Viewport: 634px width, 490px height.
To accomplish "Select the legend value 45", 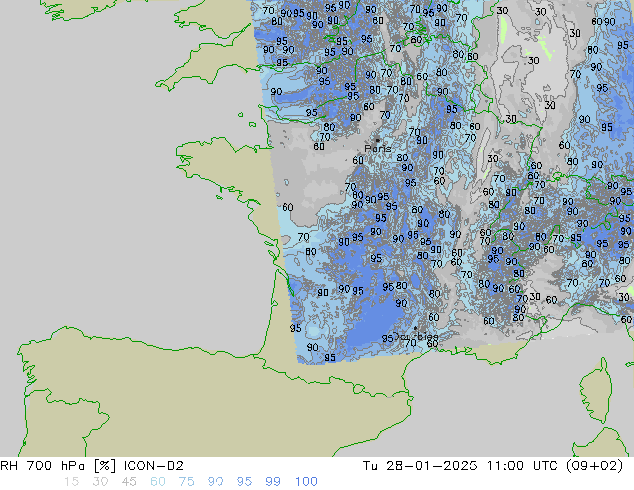I will point(129,482).
